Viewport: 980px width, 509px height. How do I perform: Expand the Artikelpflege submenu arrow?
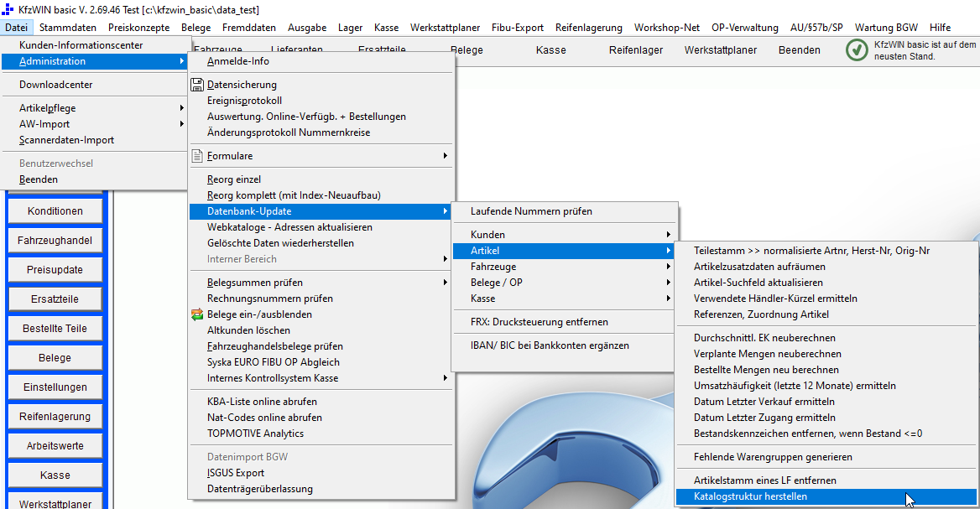(182, 108)
